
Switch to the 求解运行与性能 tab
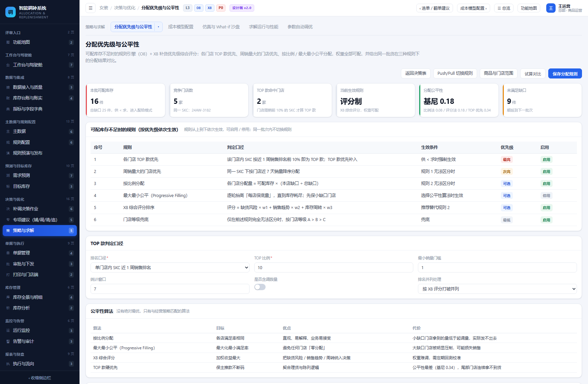click(264, 27)
